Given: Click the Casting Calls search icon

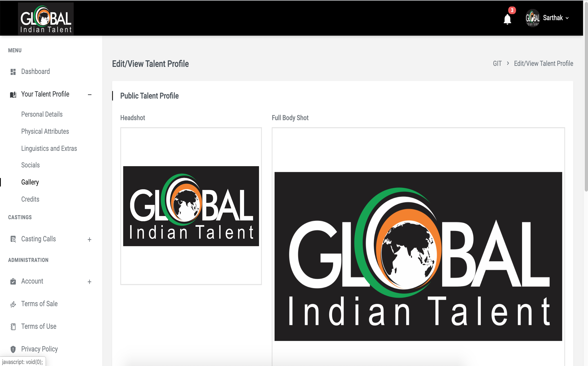Looking at the screenshot, I should (x=13, y=239).
